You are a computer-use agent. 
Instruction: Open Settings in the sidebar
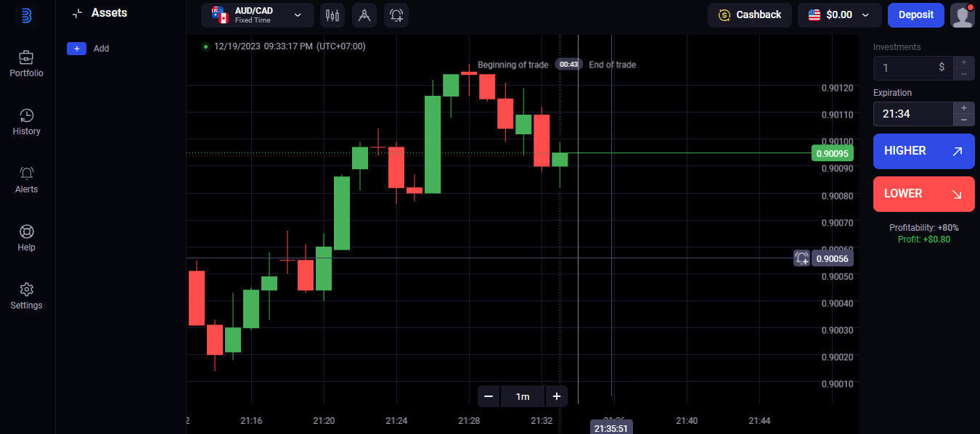[x=26, y=296]
